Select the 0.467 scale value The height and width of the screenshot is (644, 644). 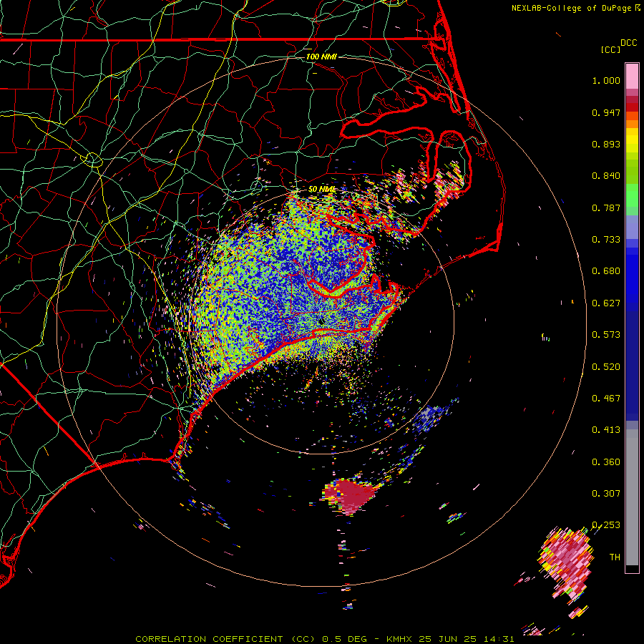point(606,399)
